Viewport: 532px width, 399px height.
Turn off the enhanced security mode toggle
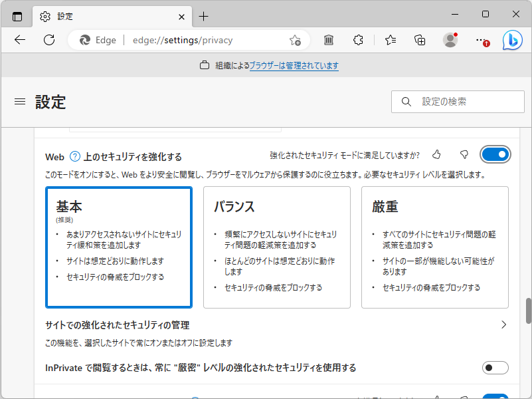[x=495, y=154]
